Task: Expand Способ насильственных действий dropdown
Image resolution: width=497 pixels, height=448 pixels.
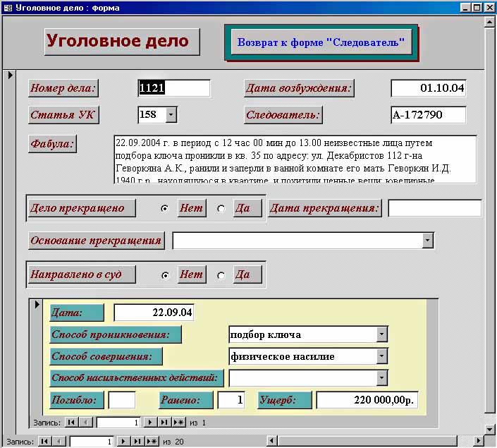Action: tap(381, 378)
